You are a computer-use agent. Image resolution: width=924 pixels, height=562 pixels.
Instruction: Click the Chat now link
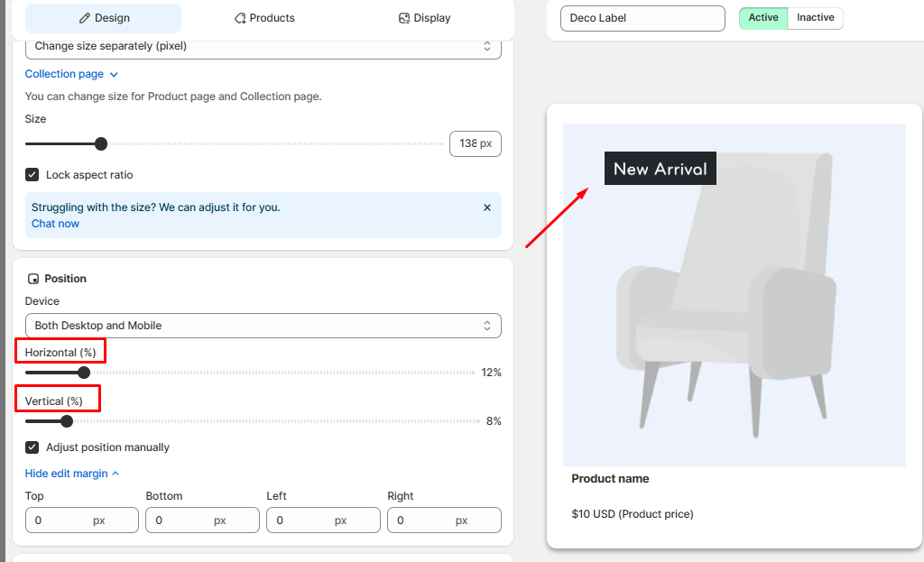pyautogui.click(x=55, y=224)
